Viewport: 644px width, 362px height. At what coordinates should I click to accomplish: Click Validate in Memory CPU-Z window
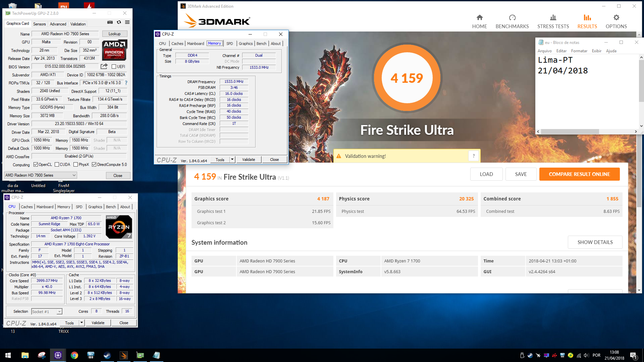(x=249, y=160)
